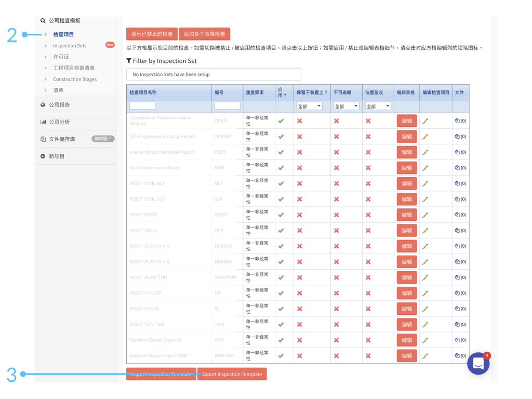Click pencil icon in RISCF CIVIL SLF row
532x399 pixels.
coord(425,199)
